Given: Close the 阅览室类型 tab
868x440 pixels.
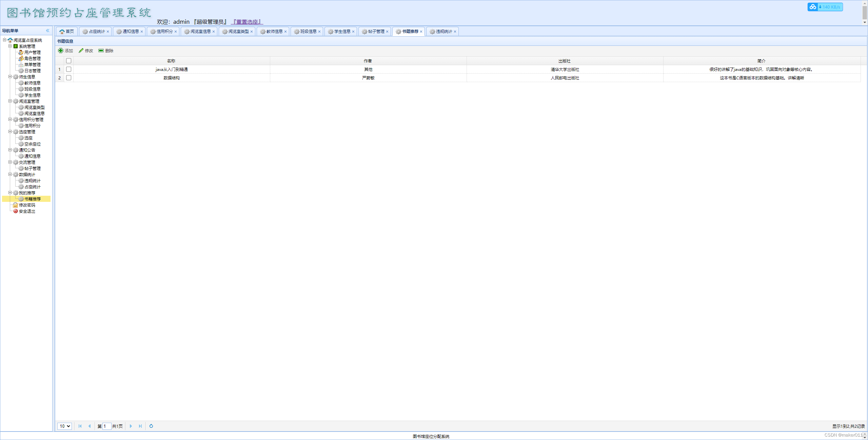Looking at the screenshot, I should pyautogui.click(x=252, y=32).
